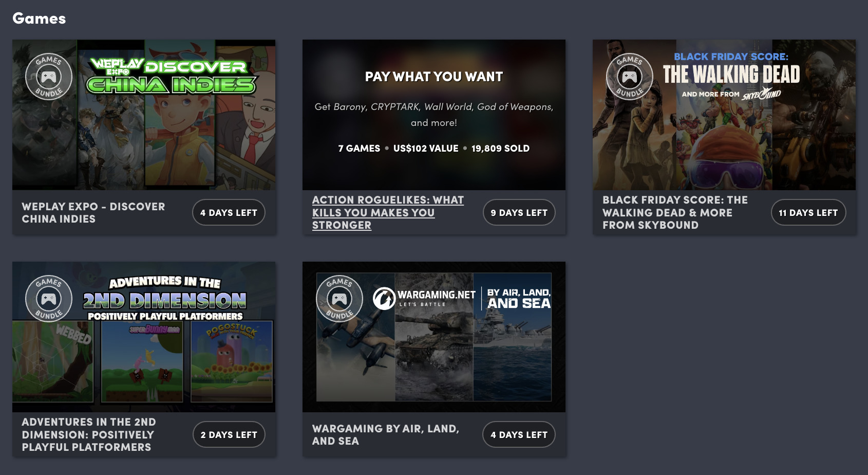
Task: Click the Games Bundle badge on Wargaming card
Action: tap(339, 299)
